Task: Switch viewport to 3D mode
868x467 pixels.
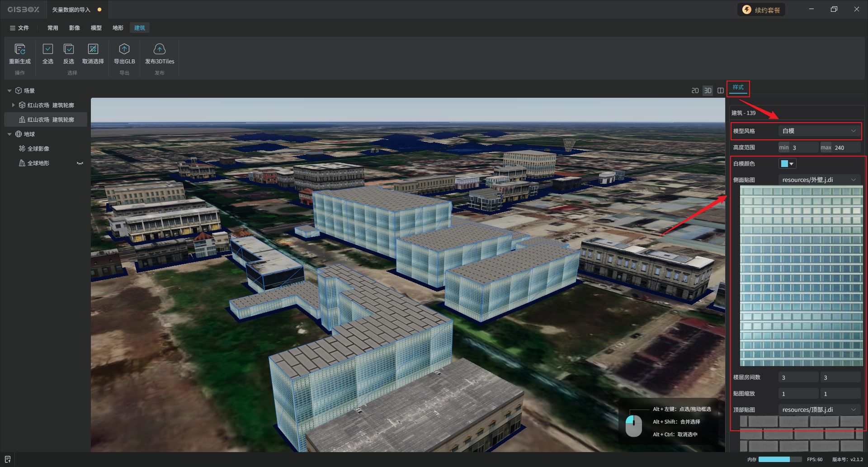Action: pyautogui.click(x=708, y=91)
